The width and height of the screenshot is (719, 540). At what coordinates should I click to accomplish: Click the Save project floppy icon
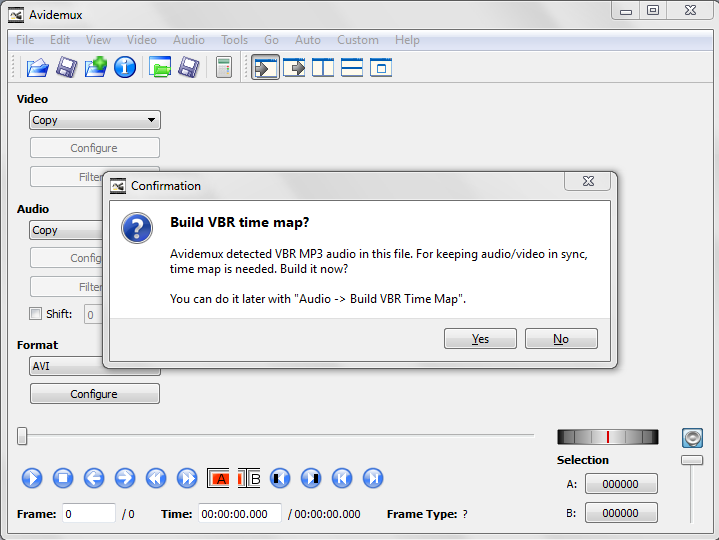[189, 68]
